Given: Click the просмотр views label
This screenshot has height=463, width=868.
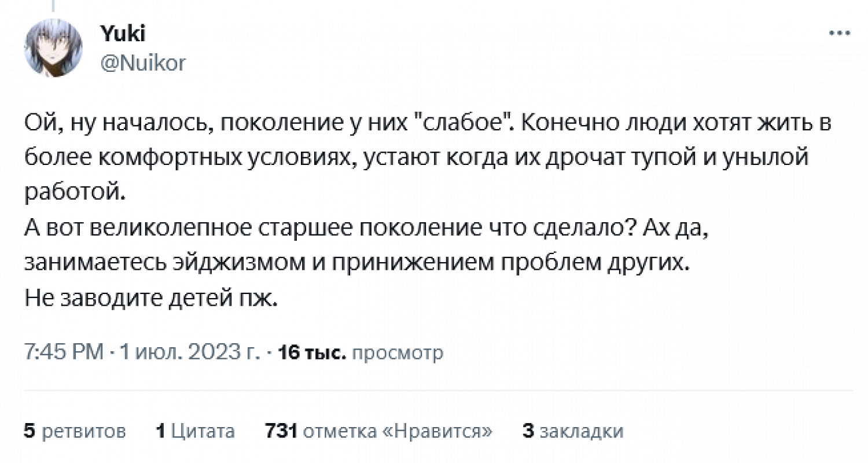Looking at the screenshot, I should click(398, 352).
